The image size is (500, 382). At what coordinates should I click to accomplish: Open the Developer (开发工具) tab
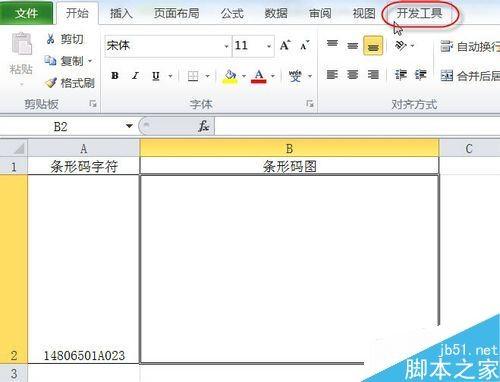[x=419, y=13]
